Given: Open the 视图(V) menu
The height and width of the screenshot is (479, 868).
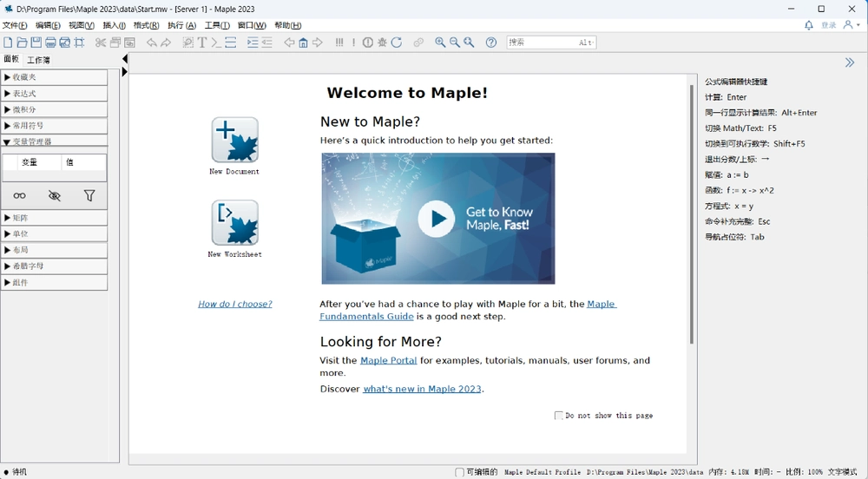Looking at the screenshot, I should pos(82,25).
